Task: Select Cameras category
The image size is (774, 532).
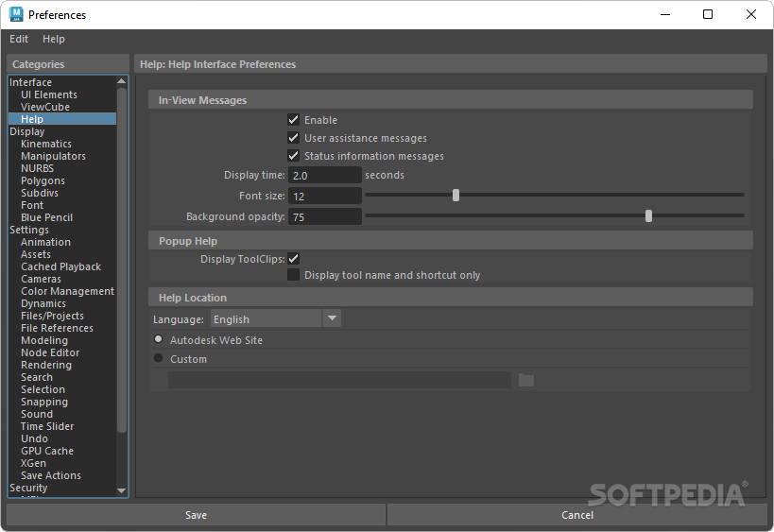Action: [x=41, y=279]
